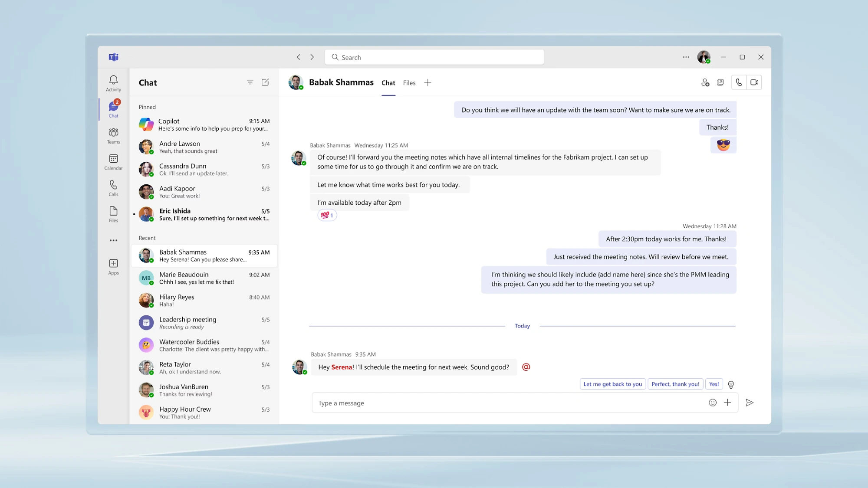Start a new chat compose icon
This screenshot has width=868, height=488.
(265, 82)
